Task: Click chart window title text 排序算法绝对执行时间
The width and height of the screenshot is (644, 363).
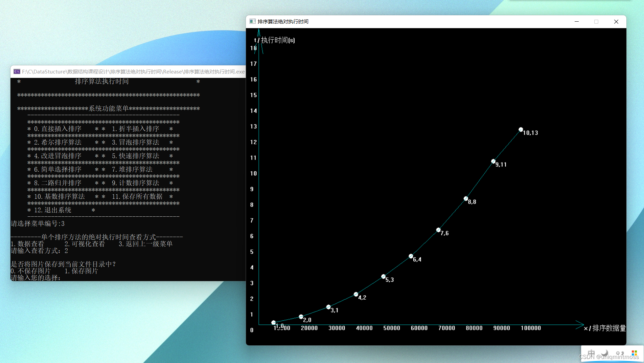Action: click(x=283, y=21)
